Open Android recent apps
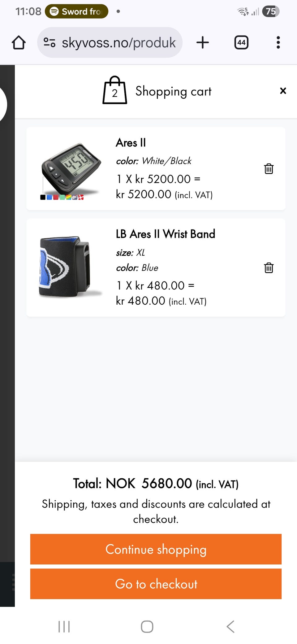This screenshot has width=297, height=644. pos(64,627)
